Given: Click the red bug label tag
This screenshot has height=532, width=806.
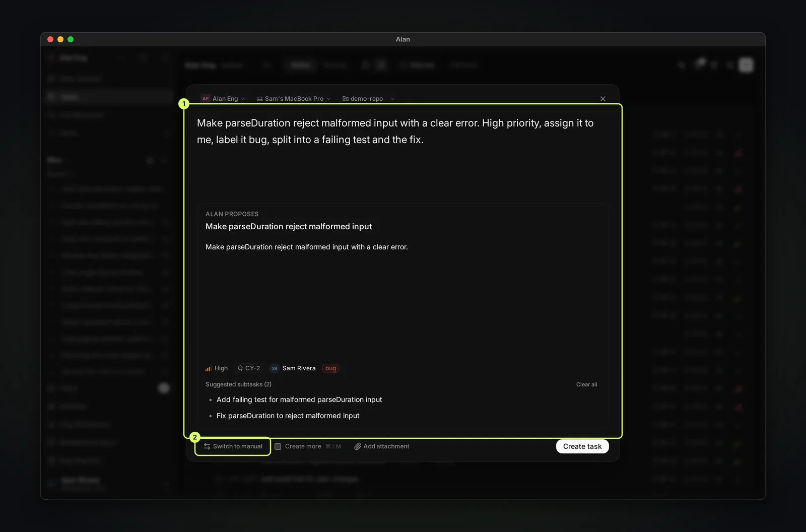Looking at the screenshot, I should coord(330,368).
